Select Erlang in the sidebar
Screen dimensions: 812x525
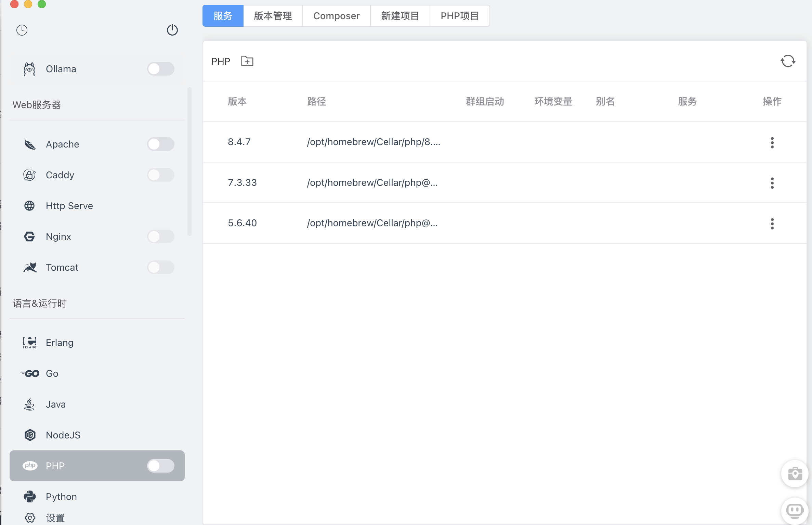point(97,343)
